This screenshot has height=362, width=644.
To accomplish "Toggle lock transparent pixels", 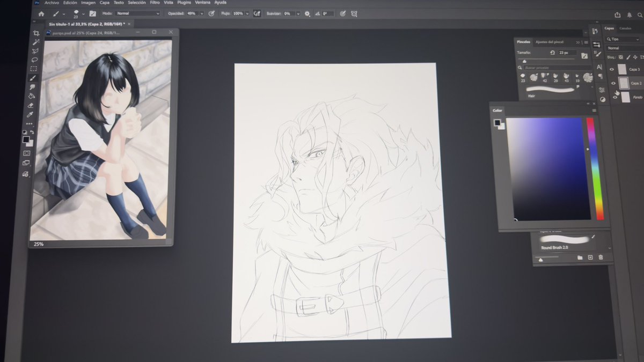I will (620, 57).
